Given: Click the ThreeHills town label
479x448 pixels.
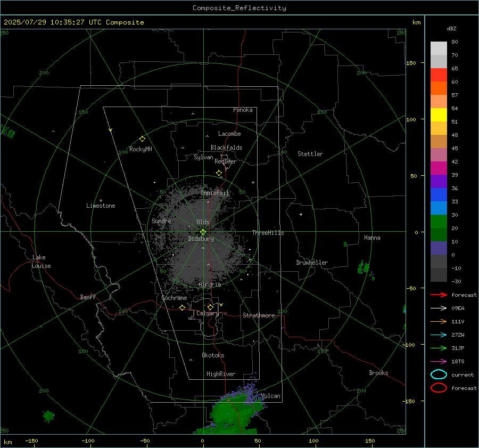Looking at the screenshot, I should (268, 233).
